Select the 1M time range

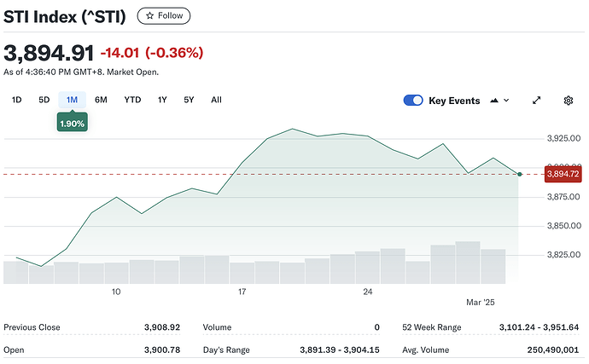coord(72,100)
